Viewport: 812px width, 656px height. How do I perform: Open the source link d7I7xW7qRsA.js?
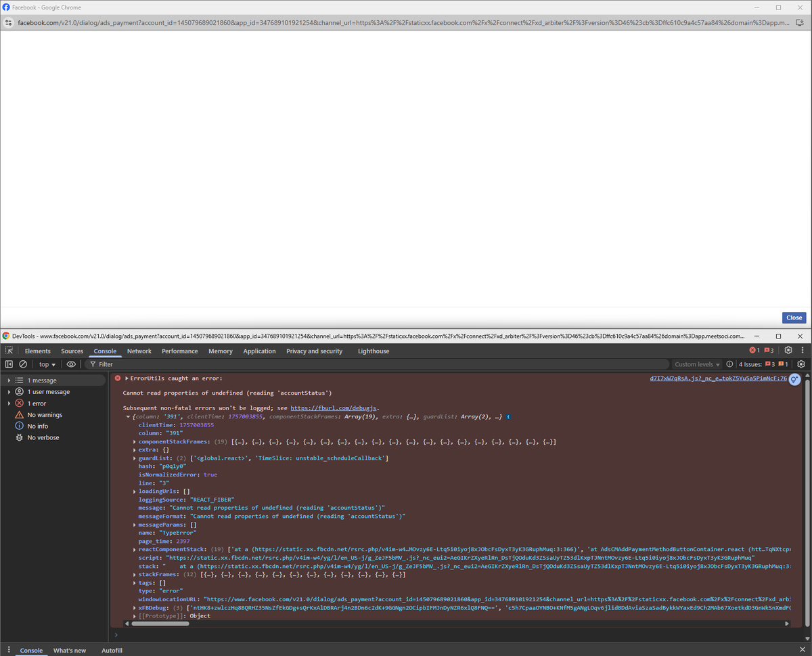tap(718, 378)
